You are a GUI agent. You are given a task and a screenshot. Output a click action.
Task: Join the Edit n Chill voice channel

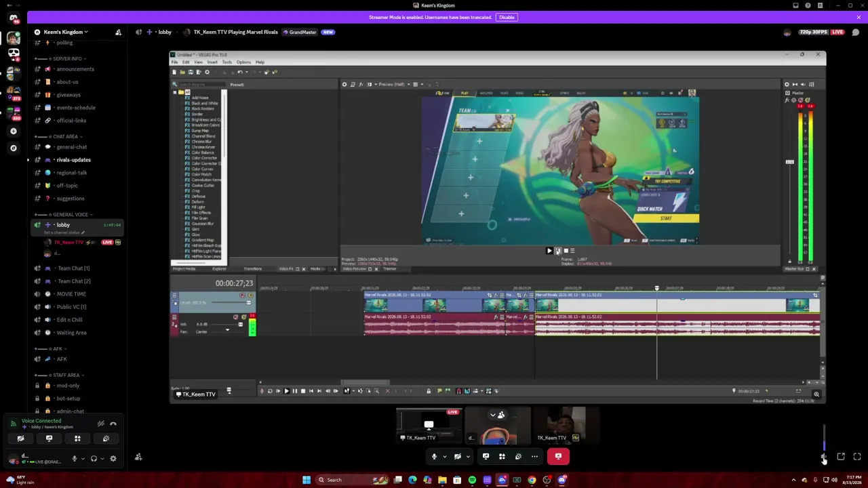(77, 320)
